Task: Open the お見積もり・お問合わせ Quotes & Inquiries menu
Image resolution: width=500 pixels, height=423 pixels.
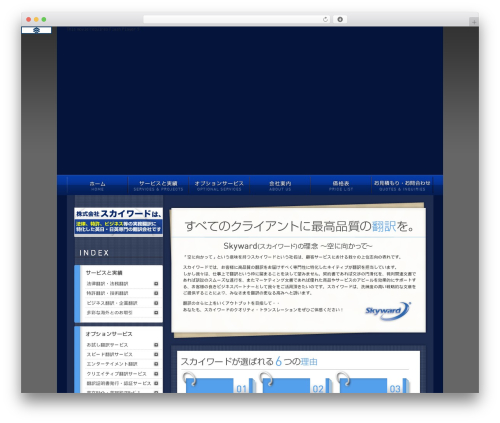Action: (x=402, y=185)
